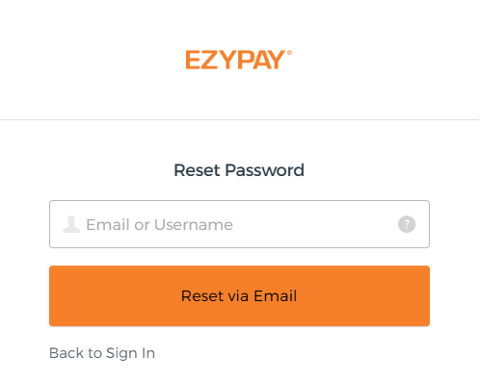Viewport: 480px width, 382px height.
Task: Return to the Sign In page link
Action: [x=102, y=353]
